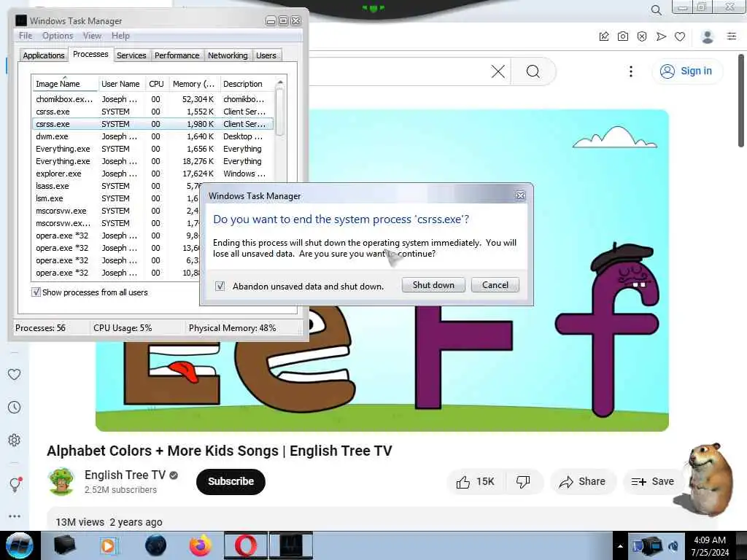
Task: Click Task Manager button on the taskbar
Action: [291, 545]
